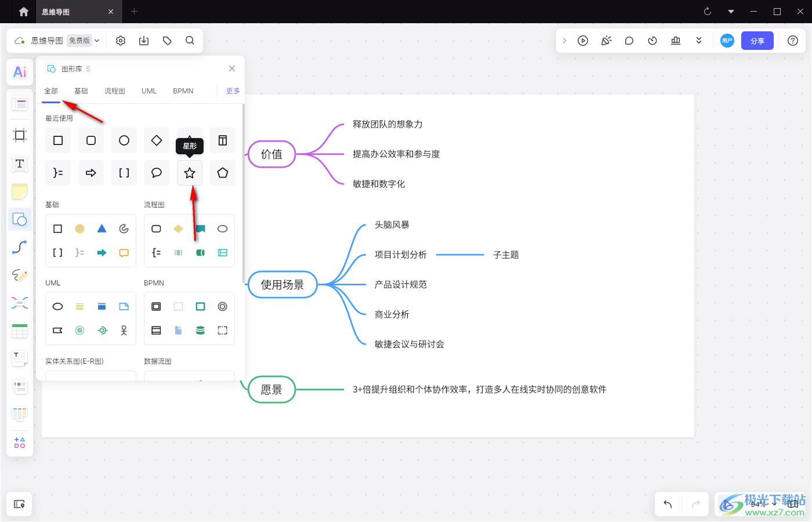Choose the rounded rectangle in recent shapes

(91, 140)
